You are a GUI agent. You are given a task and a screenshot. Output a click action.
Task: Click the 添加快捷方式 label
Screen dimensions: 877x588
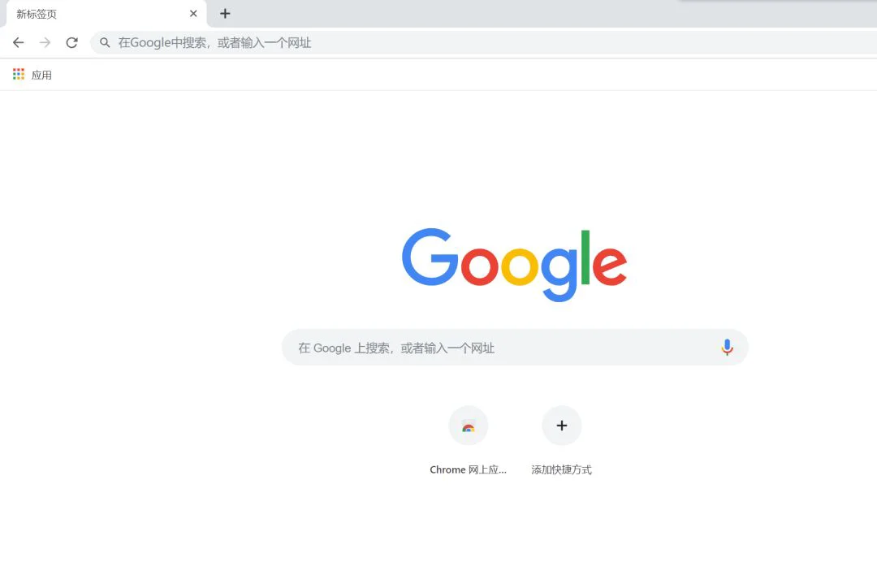coord(562,470)
